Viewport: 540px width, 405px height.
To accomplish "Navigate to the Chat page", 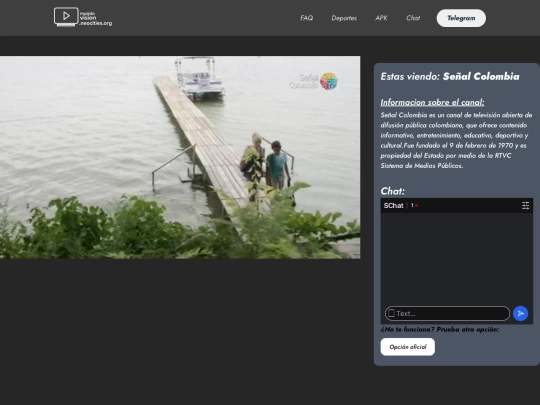I will (x=413, y=18).
